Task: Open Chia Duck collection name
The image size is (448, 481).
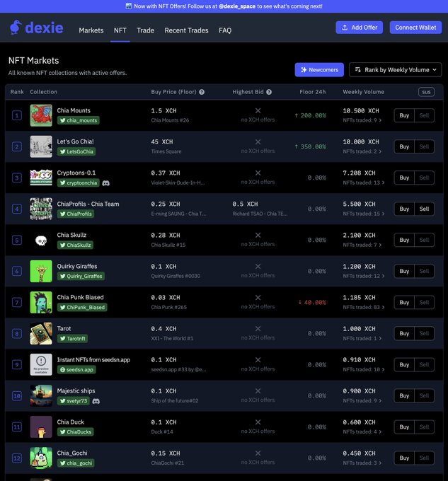Action: pos(71,422)
